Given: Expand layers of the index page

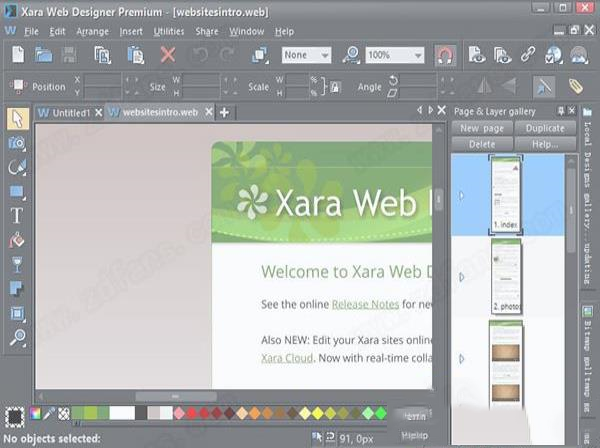Looking at the screenshot, I should pyautogui.click(x=460, y=196).
